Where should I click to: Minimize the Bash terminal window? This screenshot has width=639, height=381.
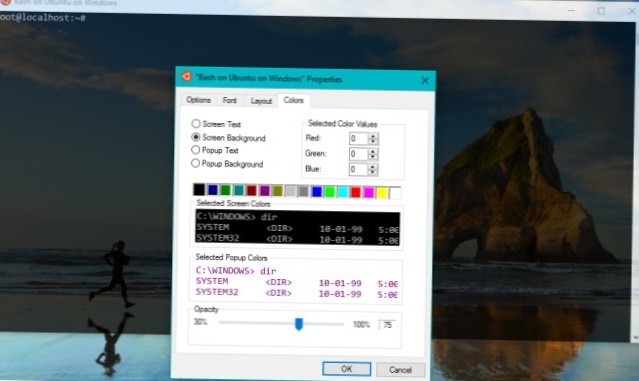(x=571, y=11)
